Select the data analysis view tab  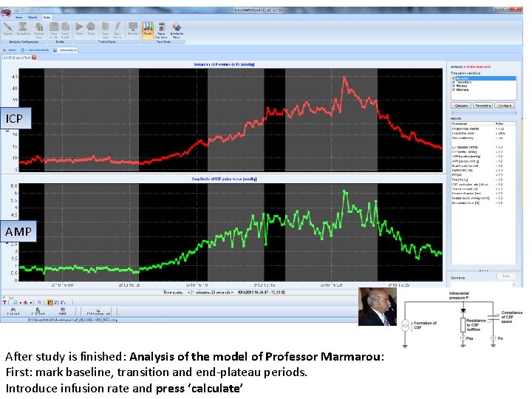tap(66, 50)
